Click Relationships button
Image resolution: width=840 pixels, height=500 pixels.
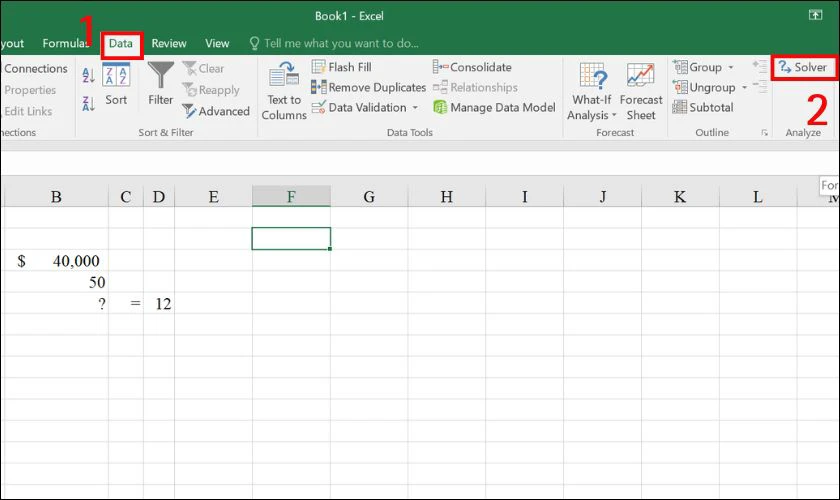click(475, 87)
